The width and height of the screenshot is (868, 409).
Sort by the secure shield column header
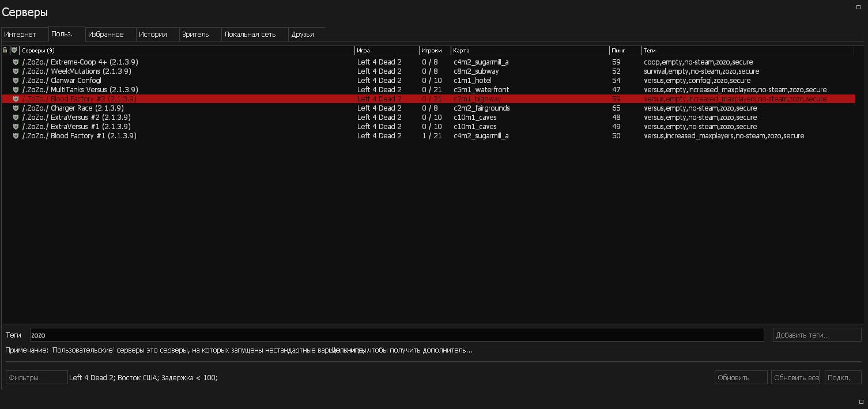(x=14, y=50)
